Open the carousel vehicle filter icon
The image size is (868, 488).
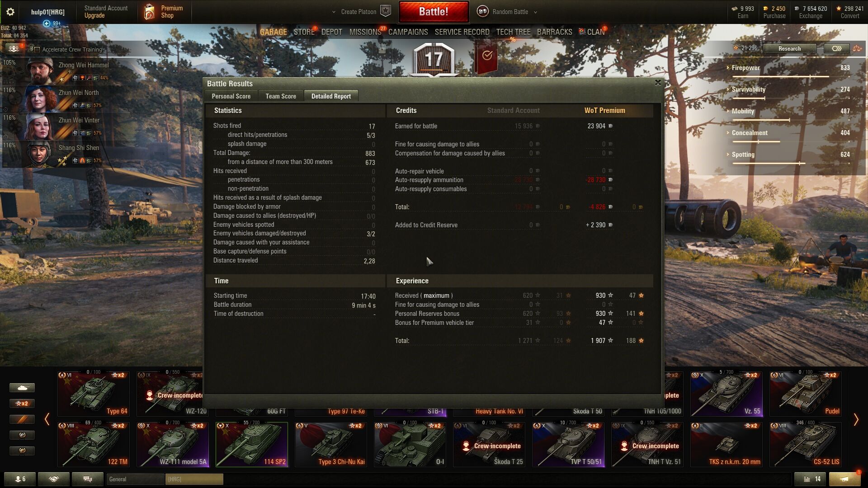pyautogui.click(x=22, y=388)
